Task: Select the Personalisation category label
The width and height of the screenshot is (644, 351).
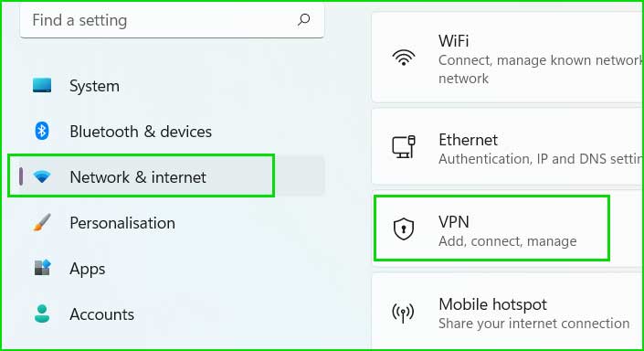Action: [122, 223]
